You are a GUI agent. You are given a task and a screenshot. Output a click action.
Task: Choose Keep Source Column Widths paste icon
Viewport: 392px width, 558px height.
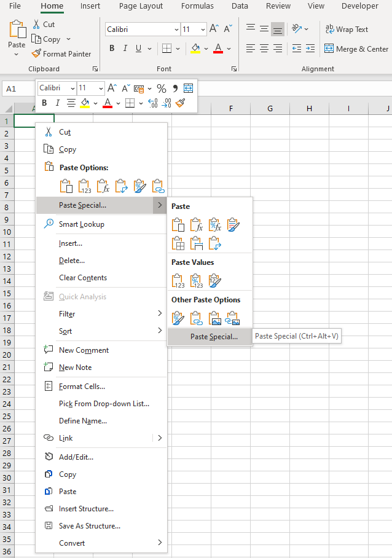point(196,244)
